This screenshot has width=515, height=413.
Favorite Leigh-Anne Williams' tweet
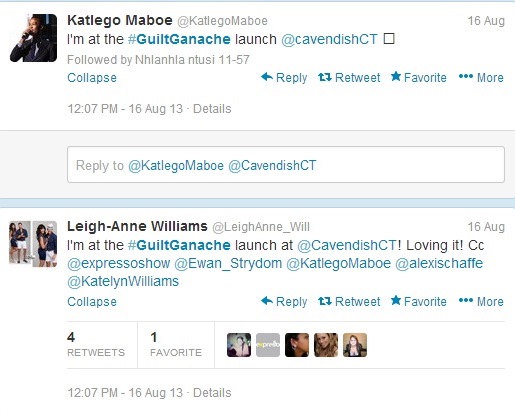click(419, 302)
